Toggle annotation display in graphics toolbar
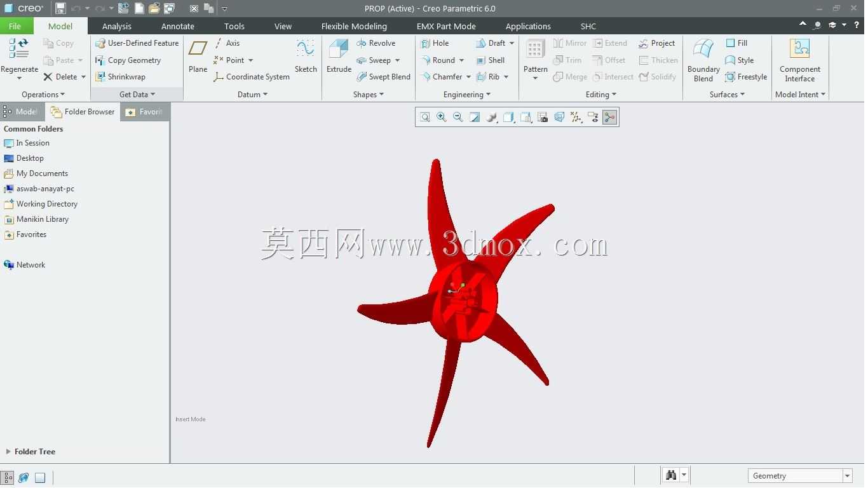Image resolution: width=868 pixels, height=488 pixels. pyautogui.click(x=593, y=117)
